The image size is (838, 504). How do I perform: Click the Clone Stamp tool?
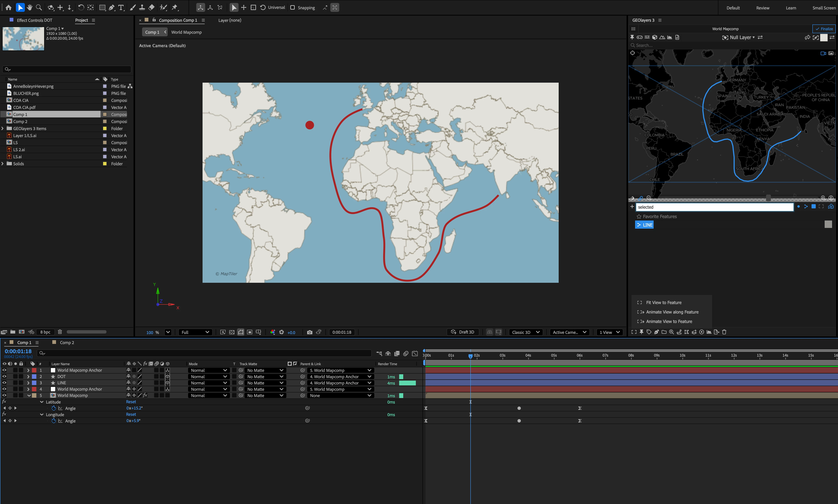pos(142,7)
